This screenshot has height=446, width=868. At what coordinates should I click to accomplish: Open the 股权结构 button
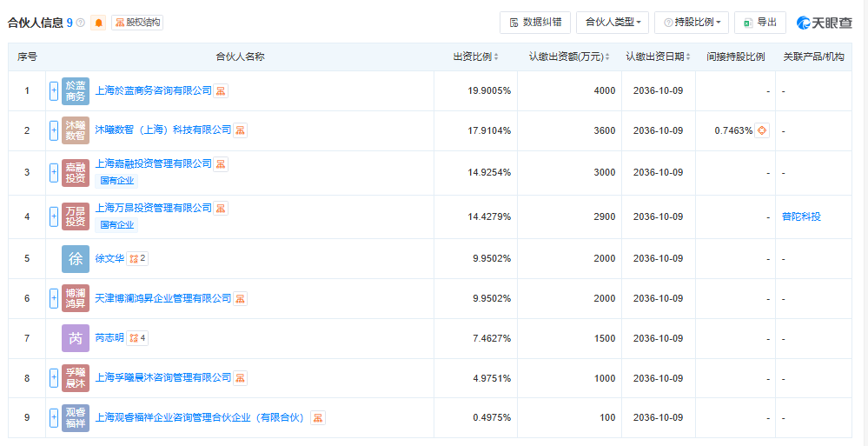click(137, 23)
